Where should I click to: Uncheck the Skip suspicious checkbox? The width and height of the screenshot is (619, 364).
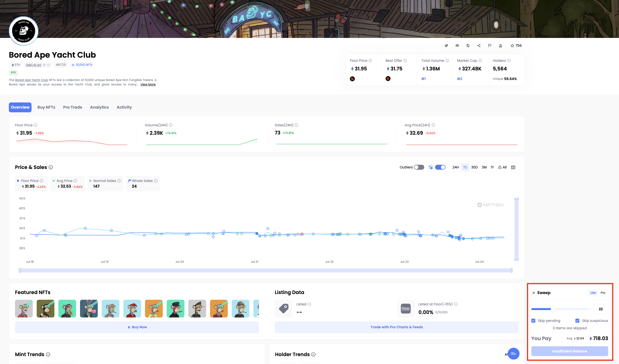pos(577,321)
